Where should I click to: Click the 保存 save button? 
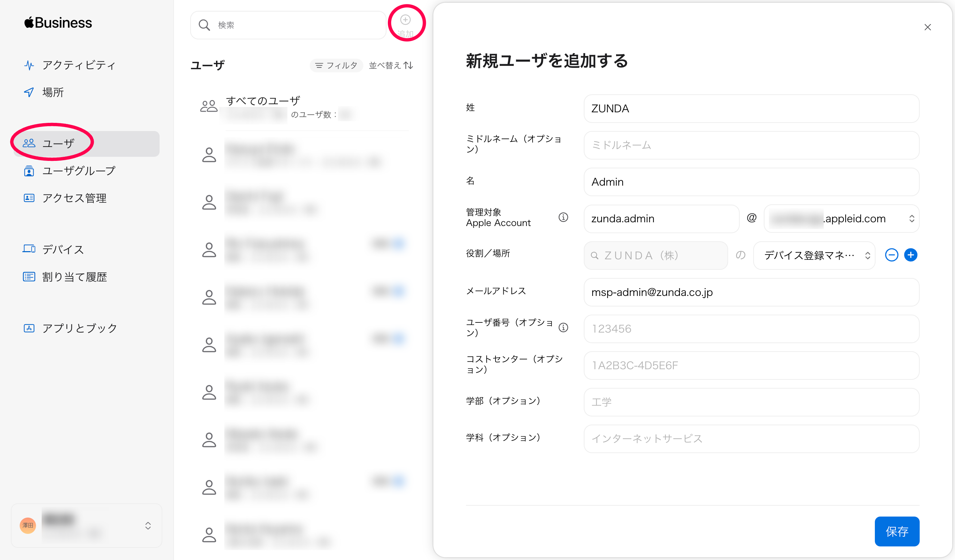pos(896,531)
